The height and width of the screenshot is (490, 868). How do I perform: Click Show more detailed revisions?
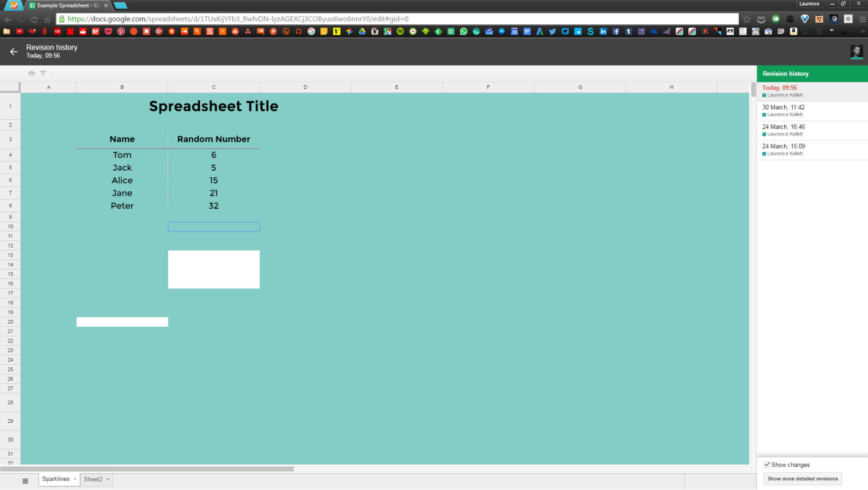[x=802, y=478]
